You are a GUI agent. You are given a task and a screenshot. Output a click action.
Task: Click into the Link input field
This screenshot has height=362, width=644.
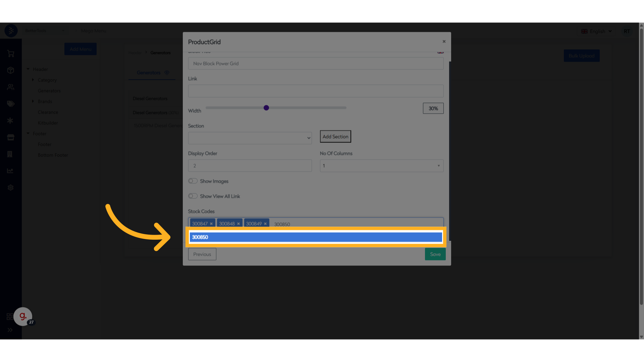[315, 91]
